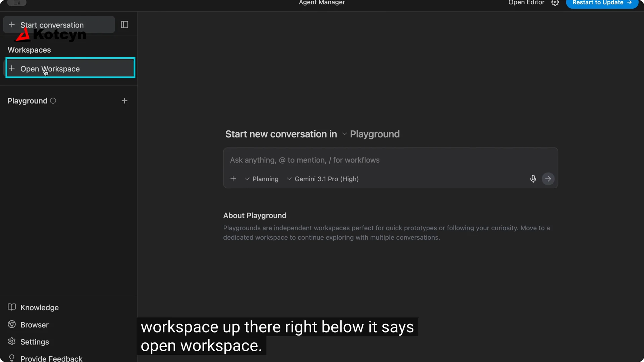This screenshot has width=644, height=362.
Task: Click the Playground heading in the sidebar
Action: [28, 101]
